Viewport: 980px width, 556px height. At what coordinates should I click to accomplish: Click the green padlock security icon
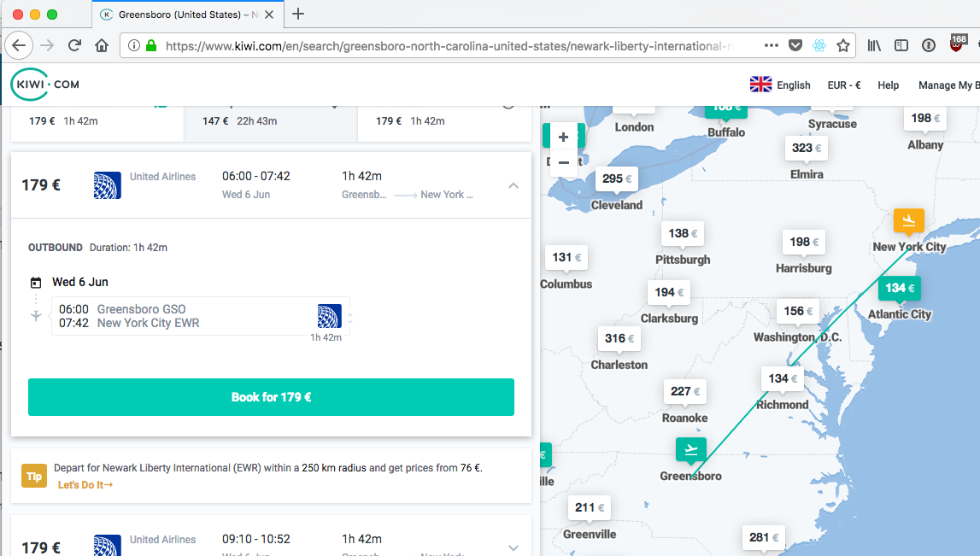tap(150, 45)
